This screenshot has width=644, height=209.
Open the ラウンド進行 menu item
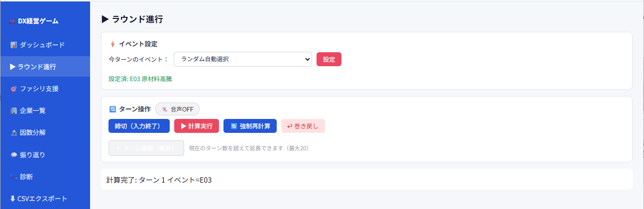tap(45, 67)
